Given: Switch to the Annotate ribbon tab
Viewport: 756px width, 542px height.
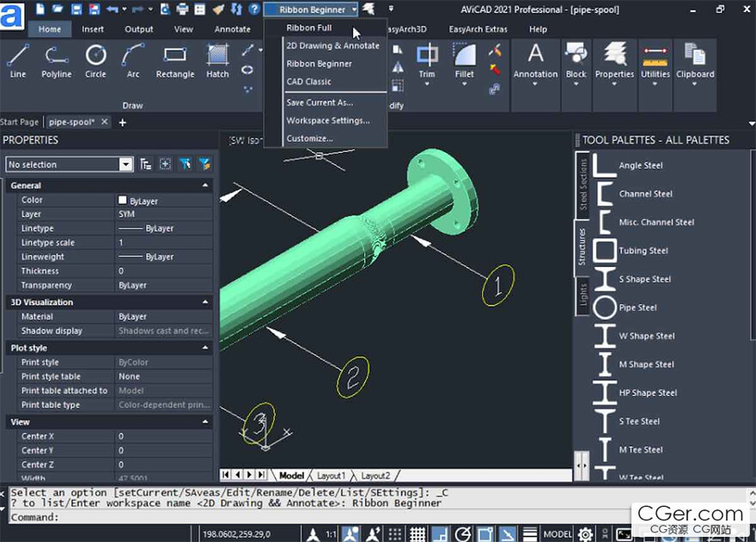Looking at the screenshot, I should [233, 29].
